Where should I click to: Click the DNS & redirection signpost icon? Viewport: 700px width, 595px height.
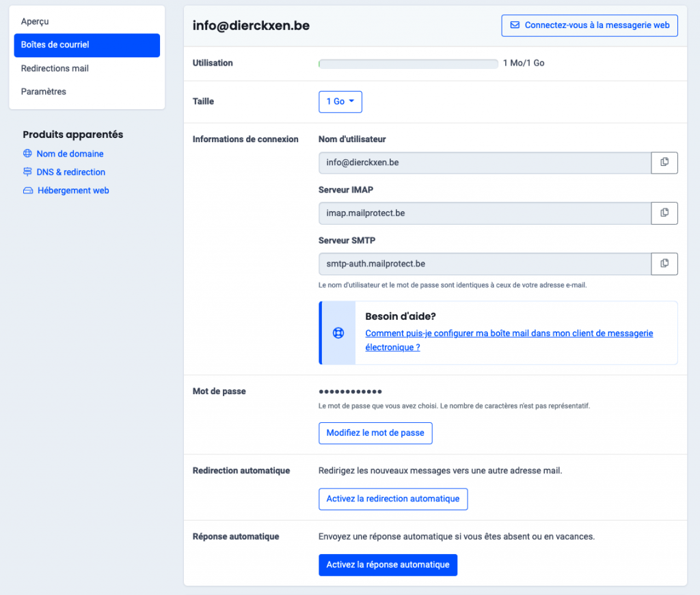[x=28, y=172]
